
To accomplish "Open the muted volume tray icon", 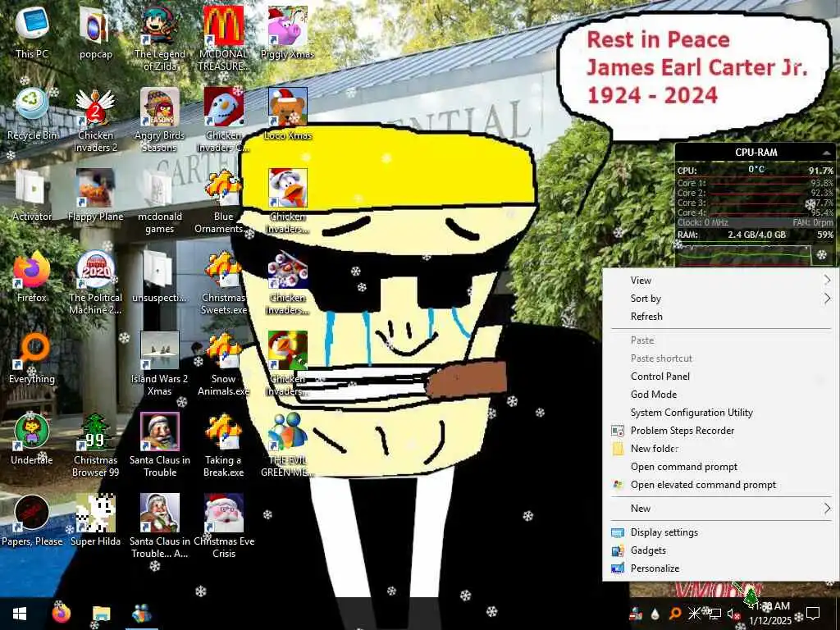I will coord(733,614).
